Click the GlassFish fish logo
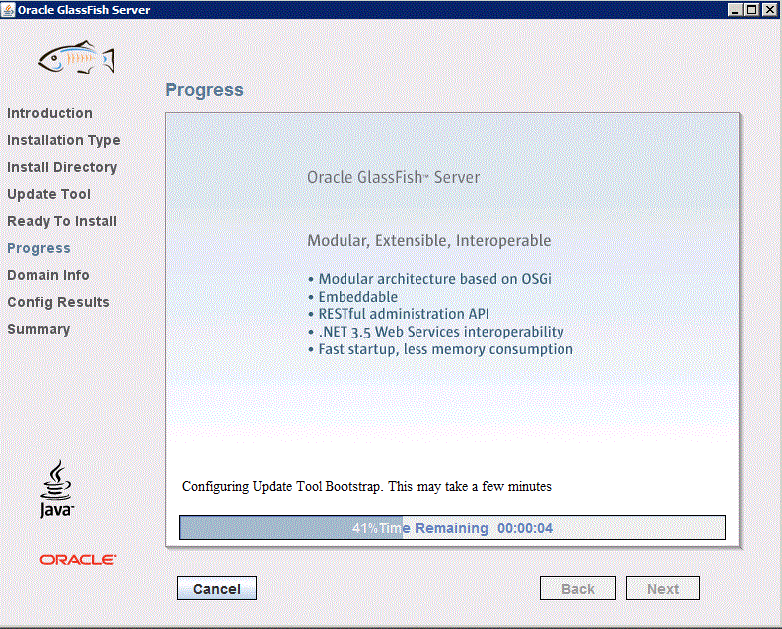Screen dimensions: 782x629 76,57
